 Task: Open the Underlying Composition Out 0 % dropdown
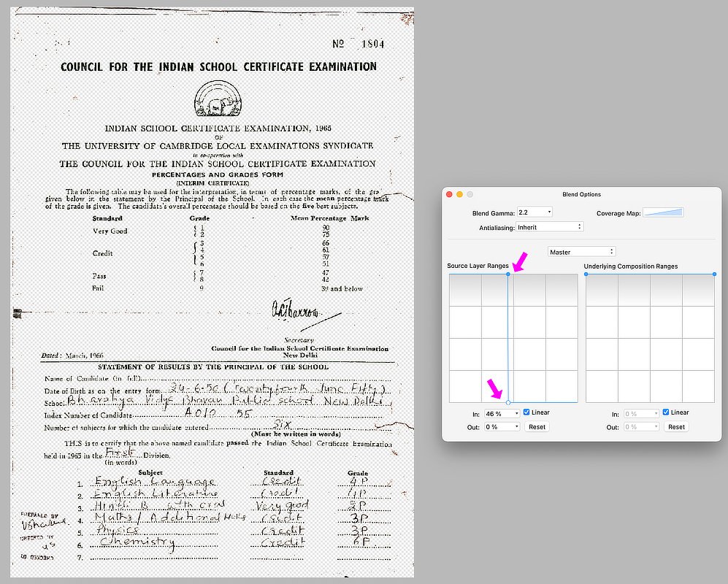coord(641,427)
